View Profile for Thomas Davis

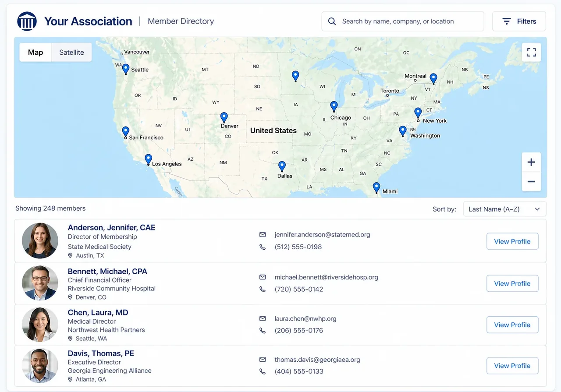point(512,366)
